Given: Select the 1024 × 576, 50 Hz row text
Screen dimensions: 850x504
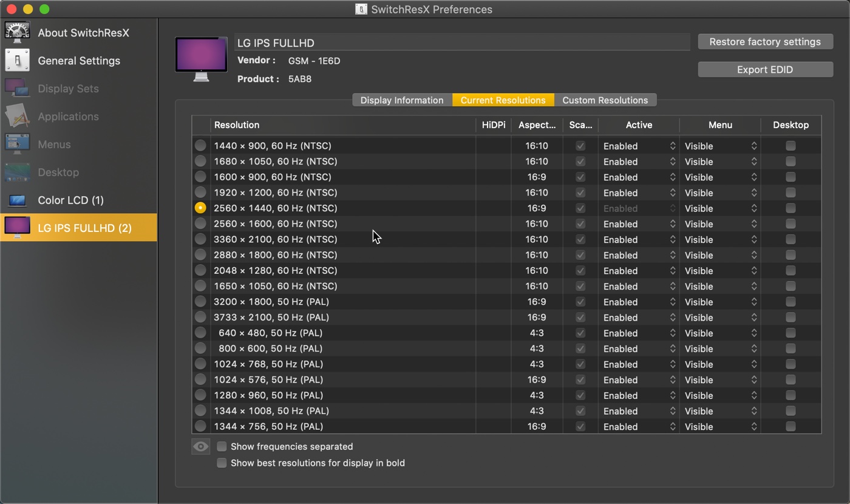Looking at the screenshot, I should 268,380.
